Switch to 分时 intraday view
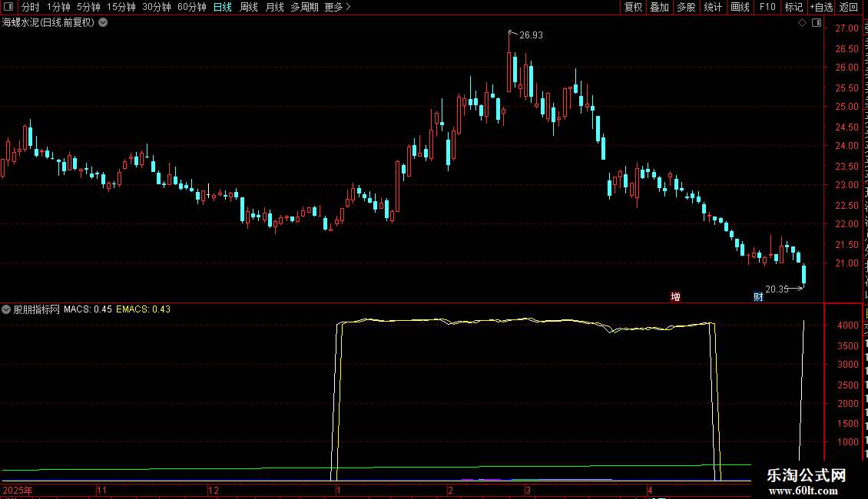Image resolution: width=868 pixels, height=499 pixels. pos(31,7)
